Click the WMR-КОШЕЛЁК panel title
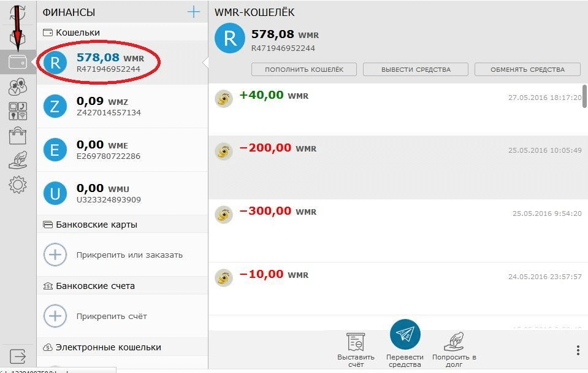The image size is (588, 373). 254,12
